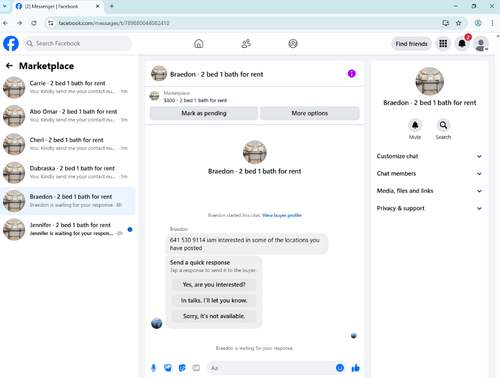Open the Friends icon in top navigation
The image size is (500, 378).
click(246, 44)
